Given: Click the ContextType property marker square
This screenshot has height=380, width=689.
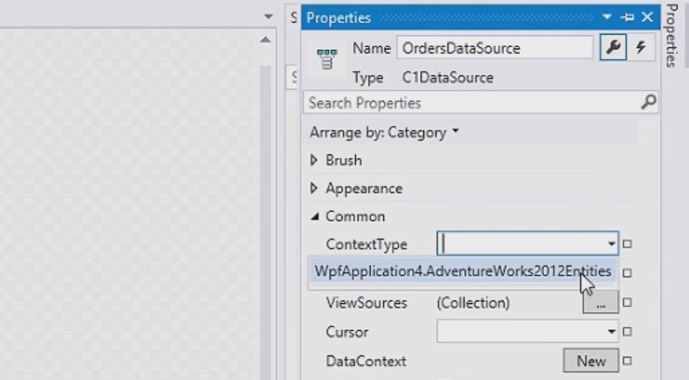Looking at the screenshot, I should [627, 244].
